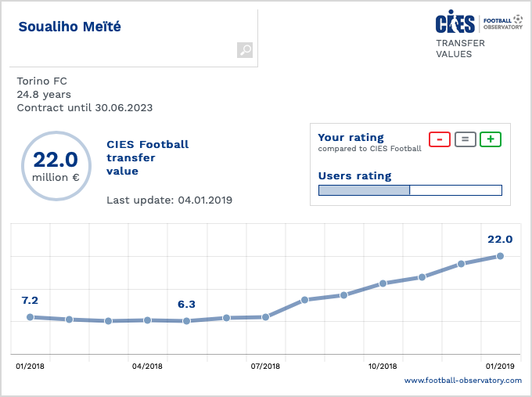Click the 22.0 million € value circle
The width and height of the screenshot is (532, 397).
[x=56, y=165]
